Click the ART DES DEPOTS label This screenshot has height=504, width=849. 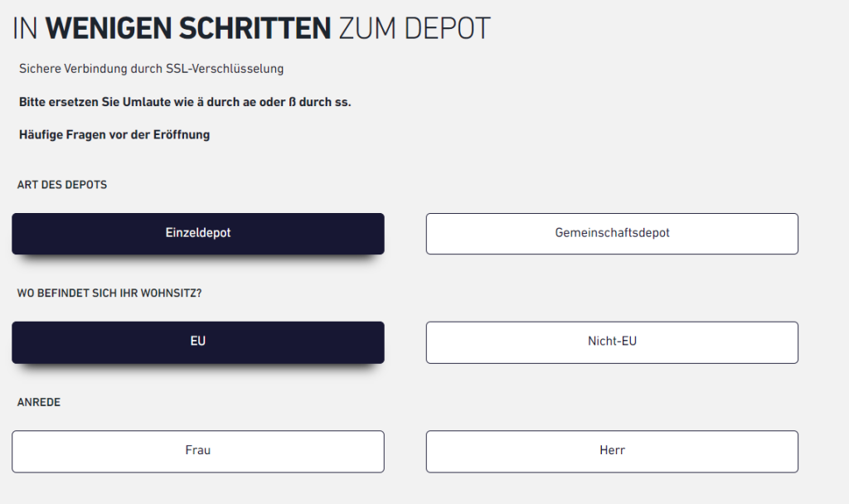(62, 185)
